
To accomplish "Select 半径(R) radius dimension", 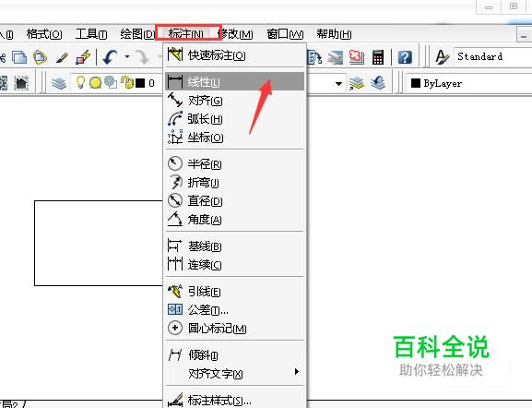I will [x=235, y=164].
